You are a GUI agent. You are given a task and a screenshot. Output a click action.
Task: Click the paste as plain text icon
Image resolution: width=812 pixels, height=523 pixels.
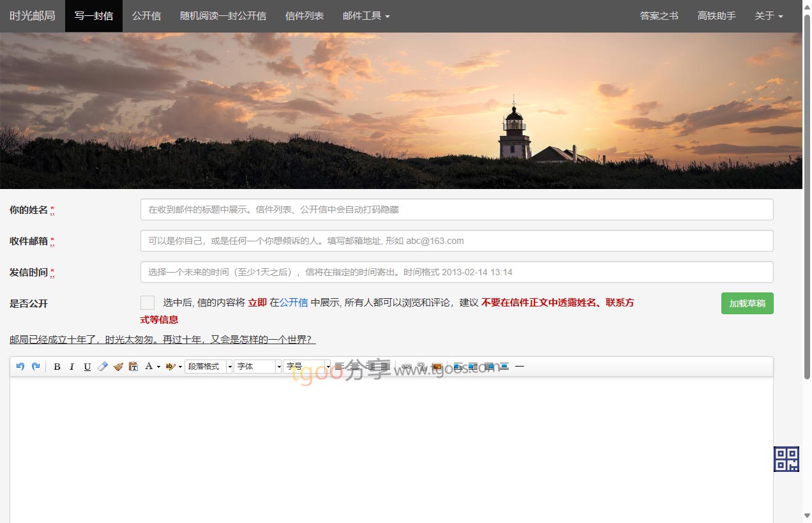133,367
